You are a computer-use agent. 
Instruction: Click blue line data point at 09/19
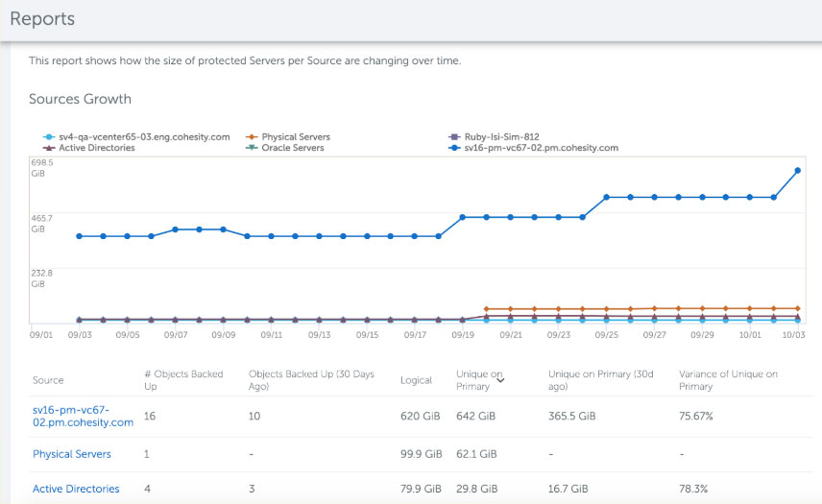463,217
